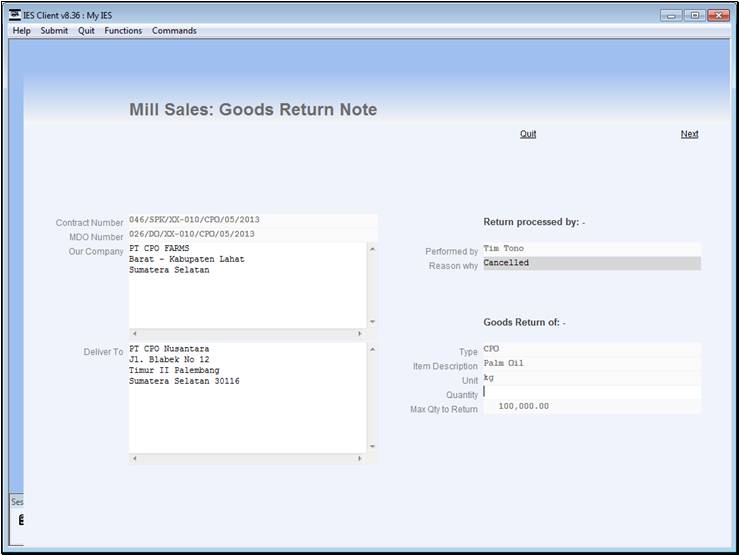Open the Quit menu in menu bar
The width and height of the screenshot is (739, 555).
tap(86, 31)
